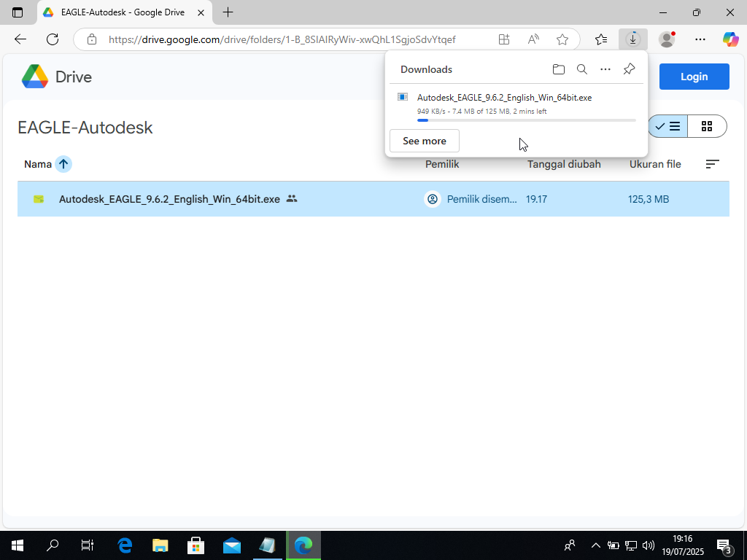Keep list layout view selected

(667, 125)
